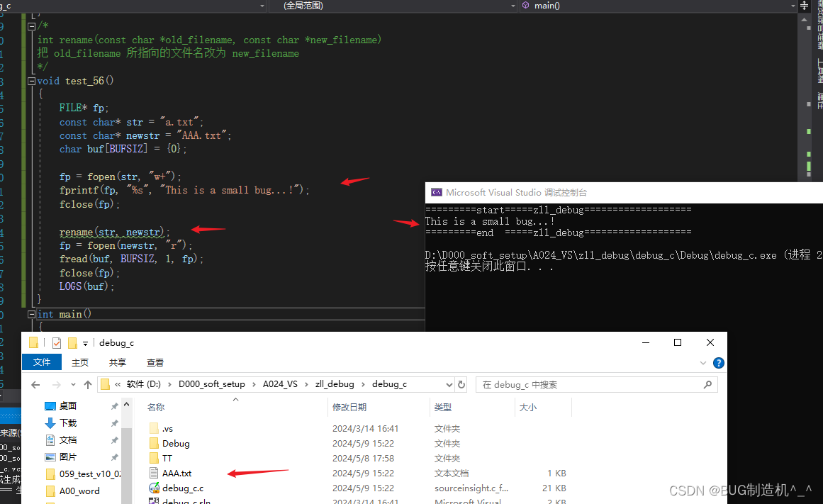Expand the chevron after zll_debug breadcrumb
Viewport: 823px width, 504px height.
tap(363, 384)
